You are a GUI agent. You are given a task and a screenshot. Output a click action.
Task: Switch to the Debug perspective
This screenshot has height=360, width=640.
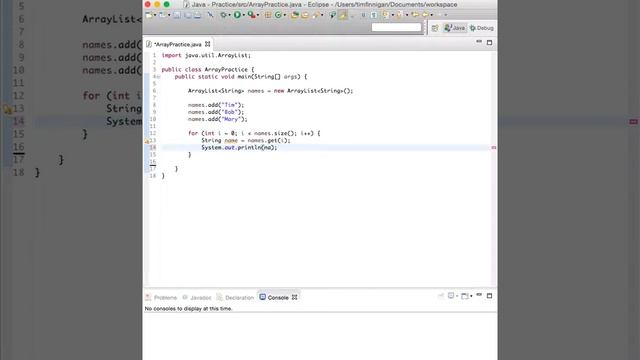click(482, 28)
